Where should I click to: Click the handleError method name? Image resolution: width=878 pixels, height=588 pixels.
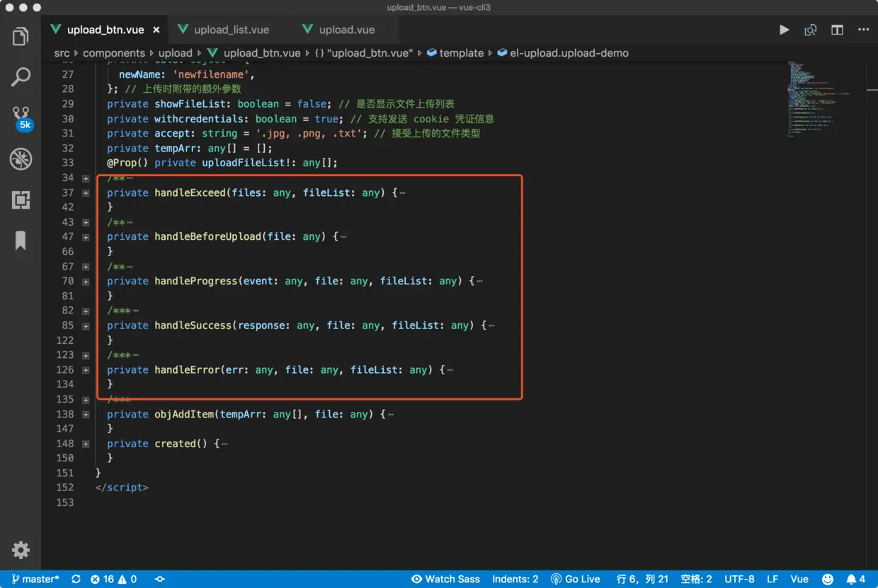187,370
